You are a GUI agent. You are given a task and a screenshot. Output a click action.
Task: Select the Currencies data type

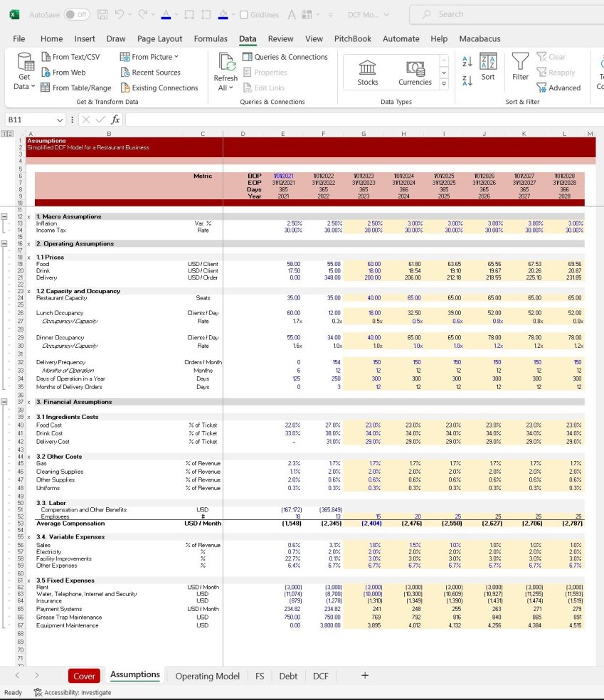coord(415,70)
